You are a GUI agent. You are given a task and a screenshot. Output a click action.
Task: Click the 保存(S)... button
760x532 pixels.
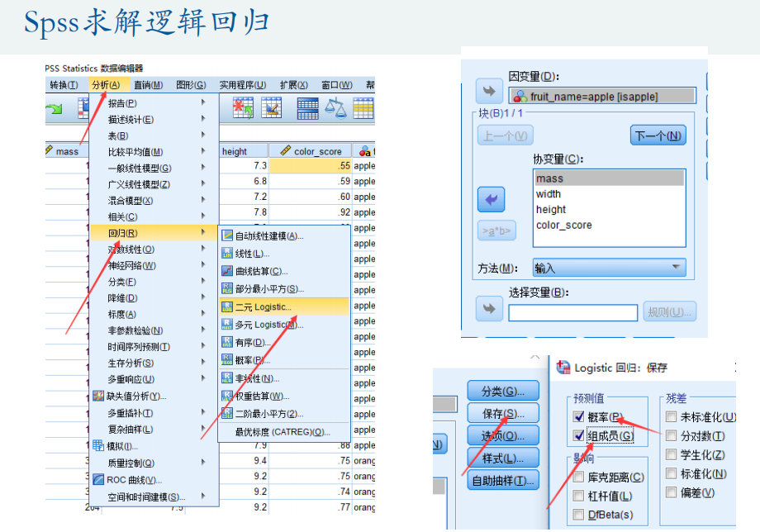(x=503, y=413)
